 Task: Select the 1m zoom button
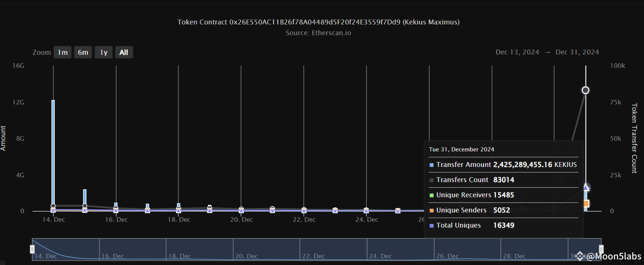[x=63, y=52]
